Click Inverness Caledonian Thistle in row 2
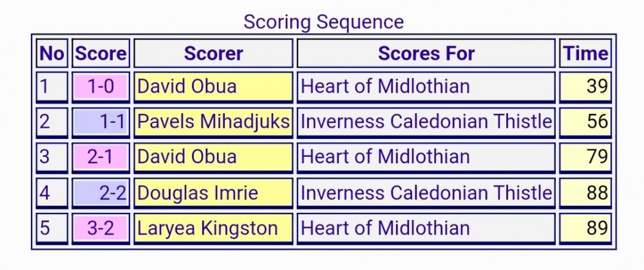 click(x=426, y=122)
